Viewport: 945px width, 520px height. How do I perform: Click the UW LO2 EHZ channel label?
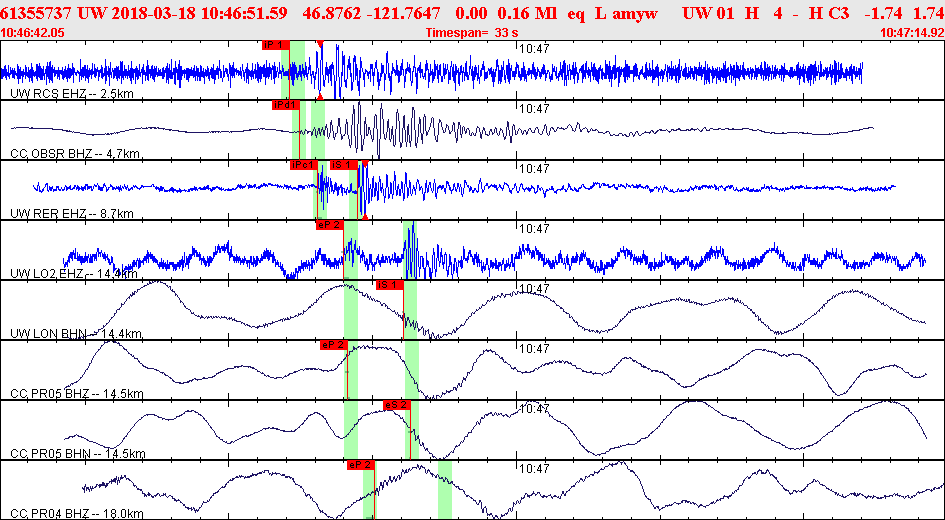click(74, 274)
